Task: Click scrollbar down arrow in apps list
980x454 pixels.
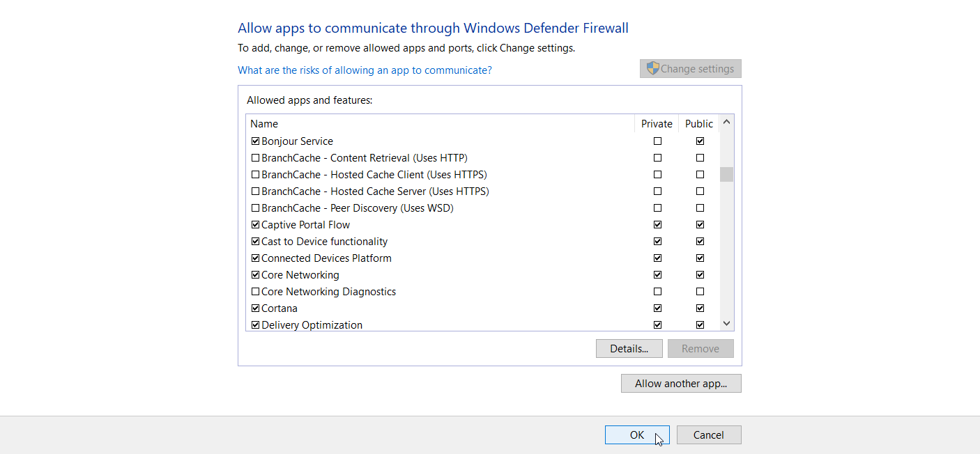Action: pos(726,324)
